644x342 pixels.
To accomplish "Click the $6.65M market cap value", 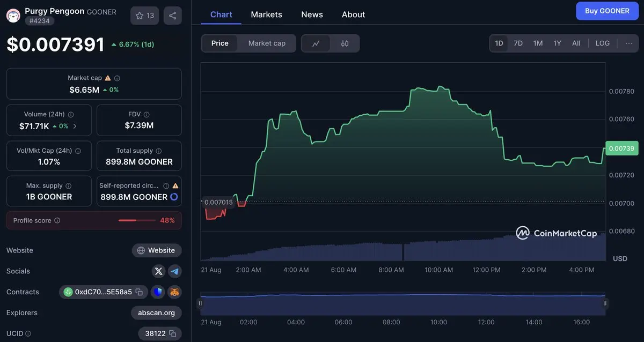I will pyautogui.click(x=84, y=90).
